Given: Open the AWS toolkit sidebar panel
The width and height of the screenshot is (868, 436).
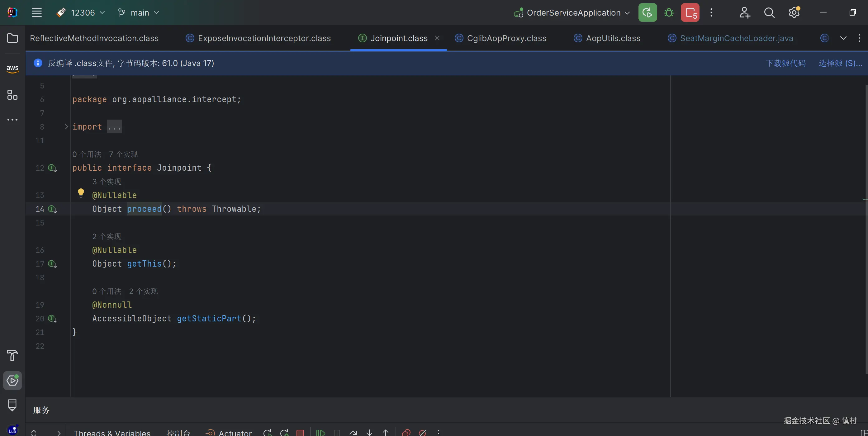Looking at the screenshot, I should [x=12, y=69].
